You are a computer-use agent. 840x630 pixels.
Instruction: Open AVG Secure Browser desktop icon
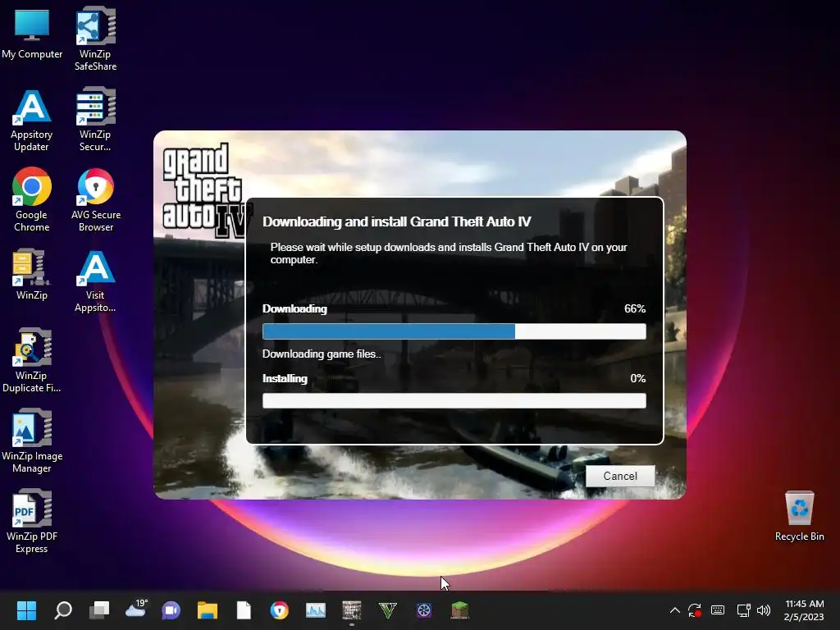[x=95, y=200]
